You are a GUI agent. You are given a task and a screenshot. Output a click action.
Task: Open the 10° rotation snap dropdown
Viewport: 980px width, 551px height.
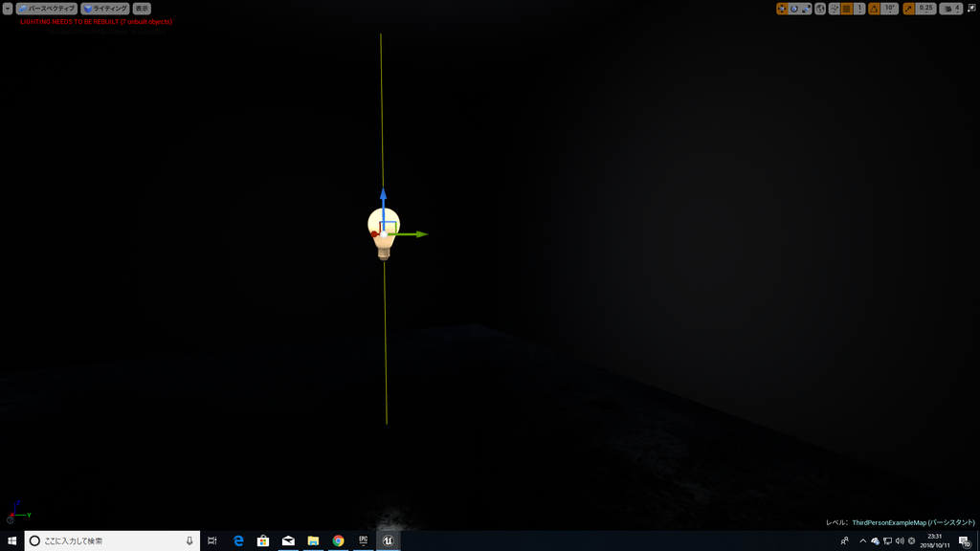coord(888,8)
